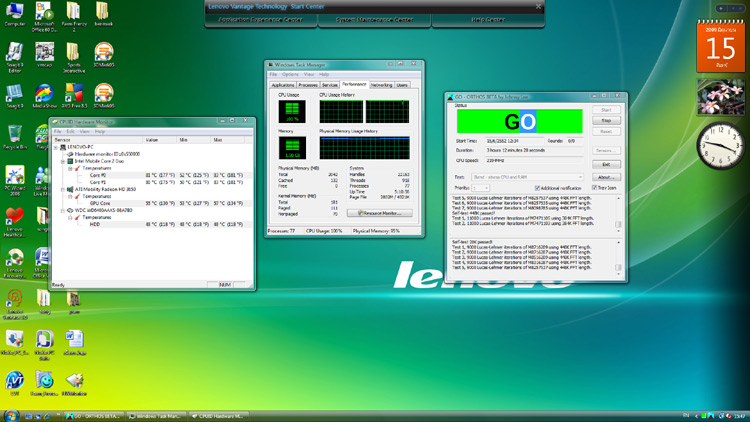Collapse Intel Mobile Core 2 Duo node
The image size is (750, 422).
pos(63,161)
